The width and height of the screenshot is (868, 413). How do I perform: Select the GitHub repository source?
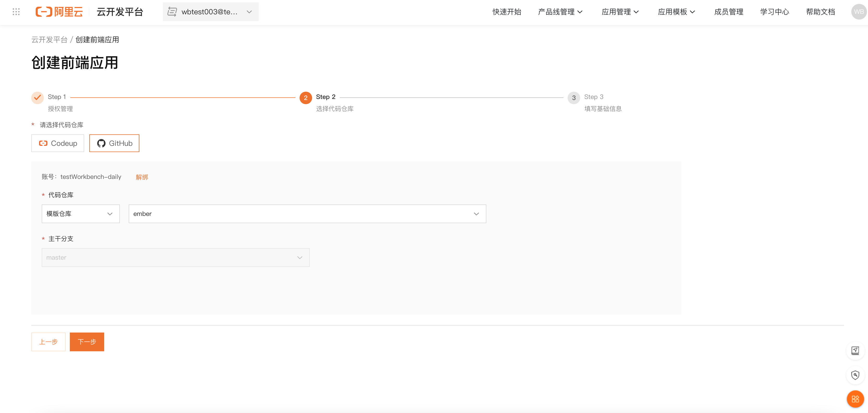click(114, 143)
